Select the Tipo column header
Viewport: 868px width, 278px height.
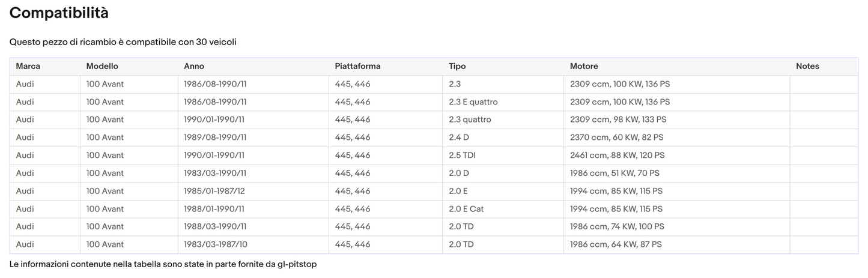457,66
